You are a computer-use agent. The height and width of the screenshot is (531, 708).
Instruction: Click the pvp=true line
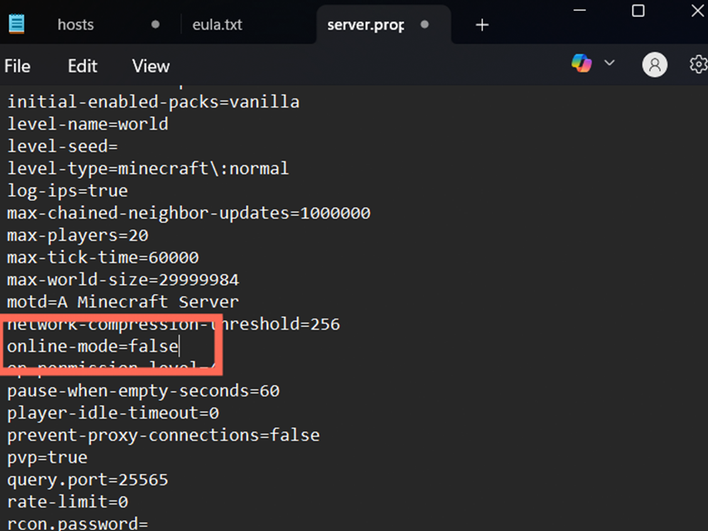[x=47, y=458]
